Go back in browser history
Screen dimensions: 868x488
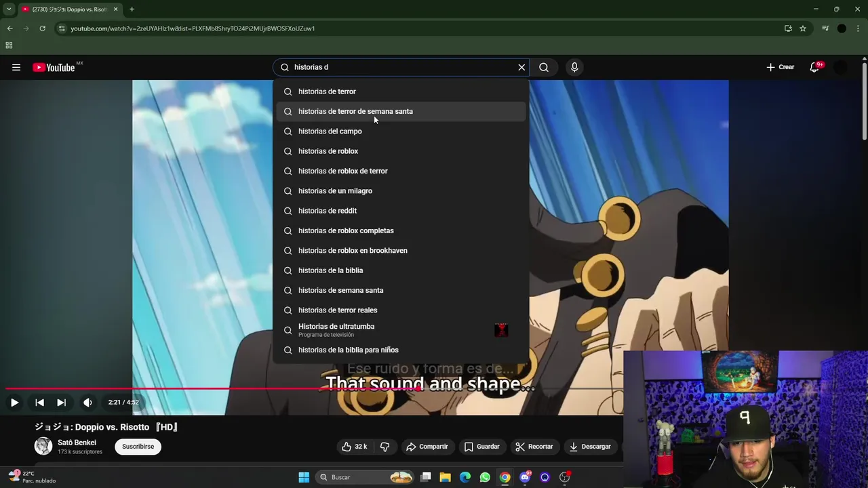coord(9,28)
